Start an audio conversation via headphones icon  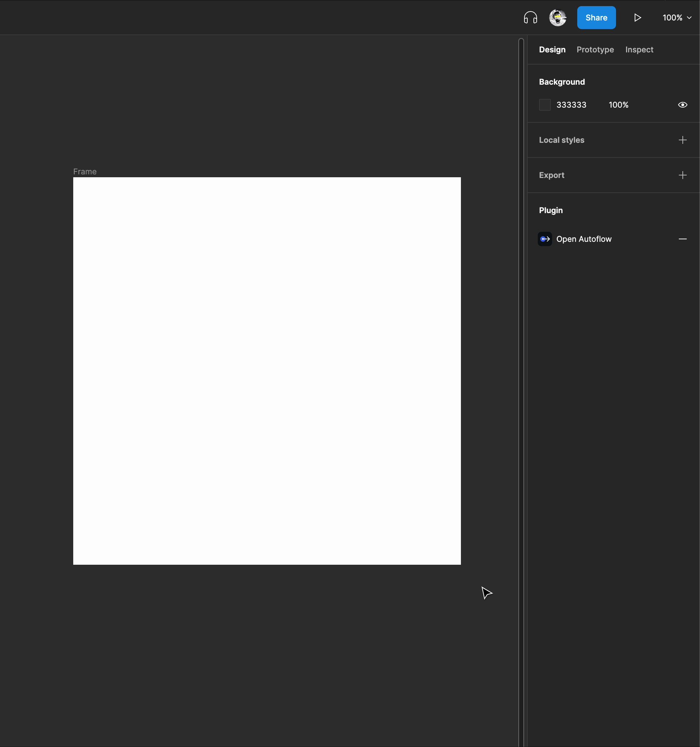pyautogui.click(x=530, y=17)
